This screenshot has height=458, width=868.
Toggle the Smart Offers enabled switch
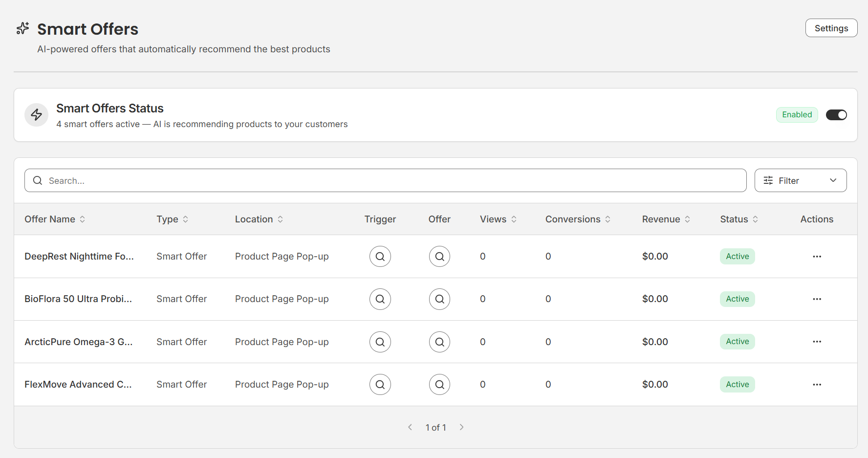click(836, 115)
